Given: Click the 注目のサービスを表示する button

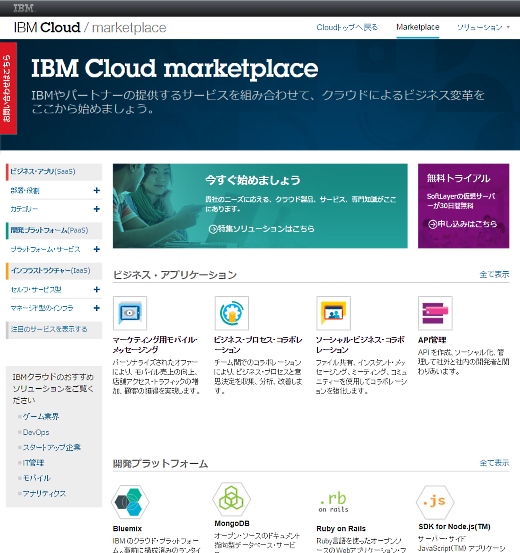Looking at the screenshot, I should click(54, 329).
